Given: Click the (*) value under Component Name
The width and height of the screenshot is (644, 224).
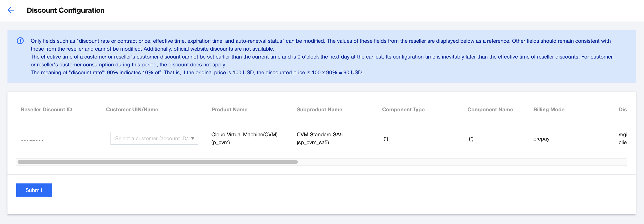Looking at the screenshot, I should pyautogui.click(x=471, y=139).
